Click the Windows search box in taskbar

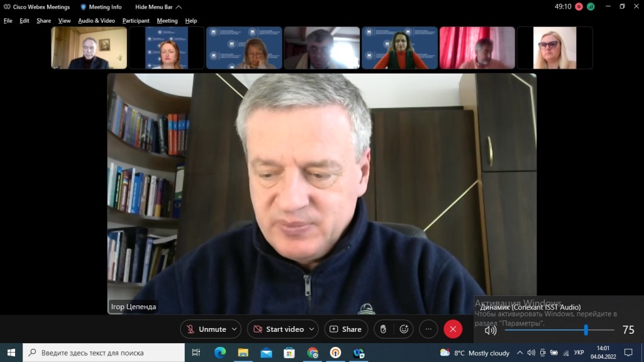pos(104,353)
